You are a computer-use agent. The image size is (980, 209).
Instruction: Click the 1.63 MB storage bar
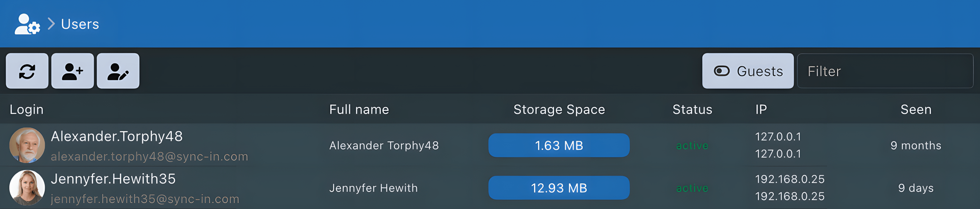pyautogui.click(x=559, y=145)
